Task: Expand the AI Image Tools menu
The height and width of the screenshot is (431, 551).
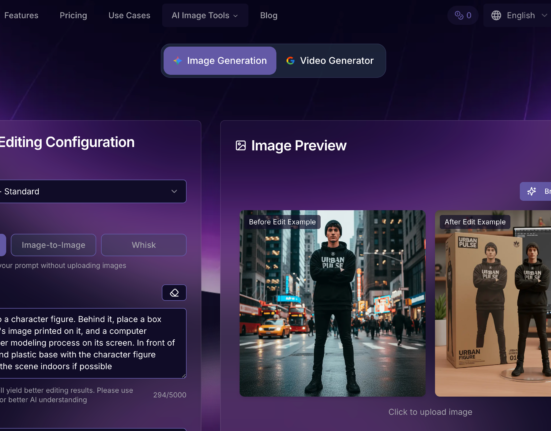Action: click(x=205, y=15)
